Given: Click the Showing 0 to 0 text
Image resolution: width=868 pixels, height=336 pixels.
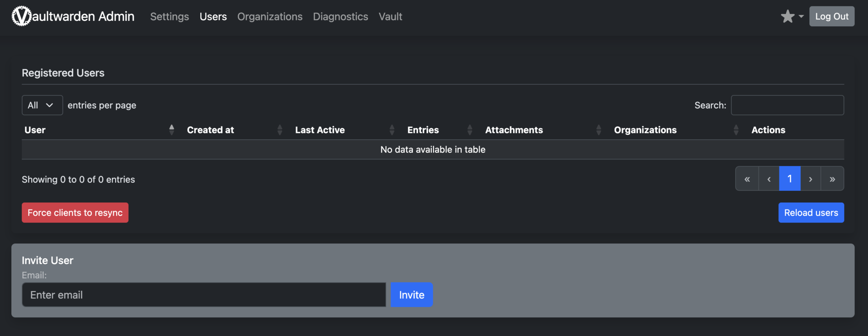Looking at the screenshot, I should 78,180.
